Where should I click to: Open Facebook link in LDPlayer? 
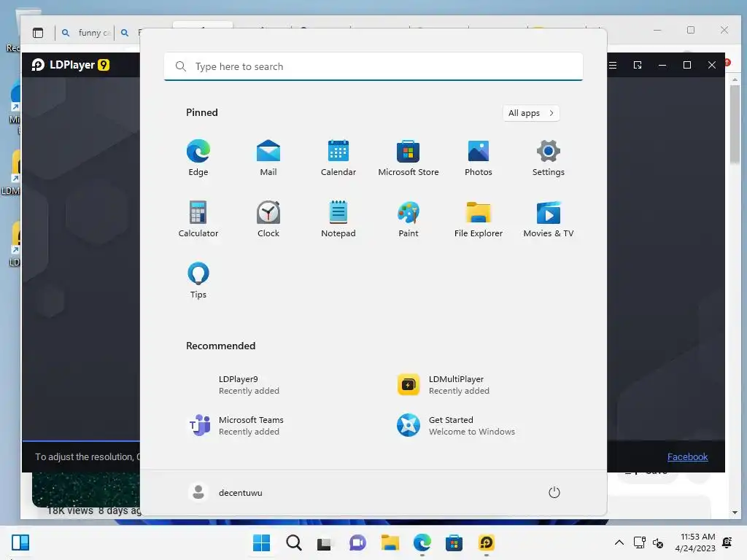click(687, 456)
